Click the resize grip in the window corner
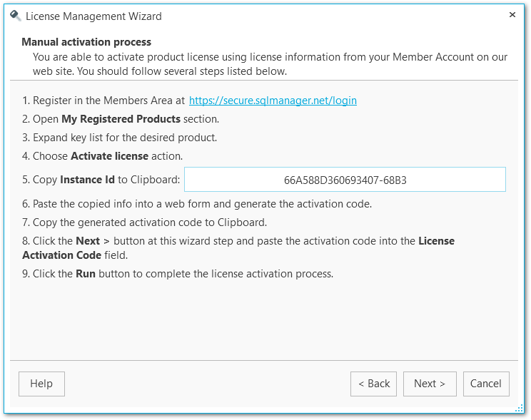This screenshot has width=531, height=420. [519, 408]
